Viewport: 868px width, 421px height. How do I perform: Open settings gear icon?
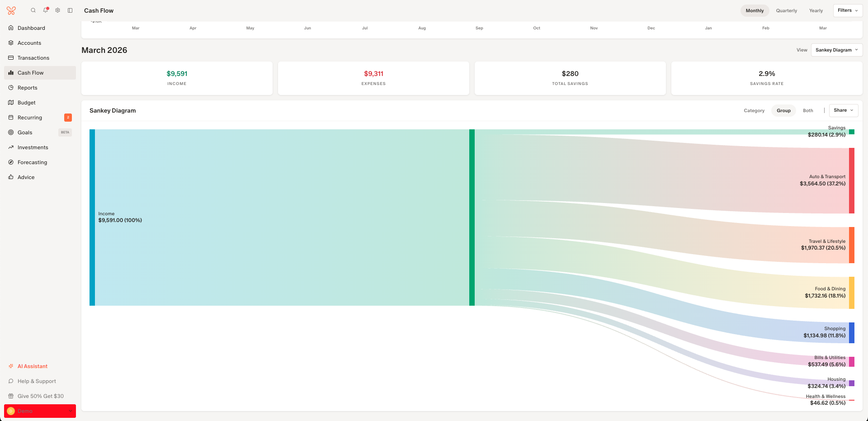tap(58, 10)
